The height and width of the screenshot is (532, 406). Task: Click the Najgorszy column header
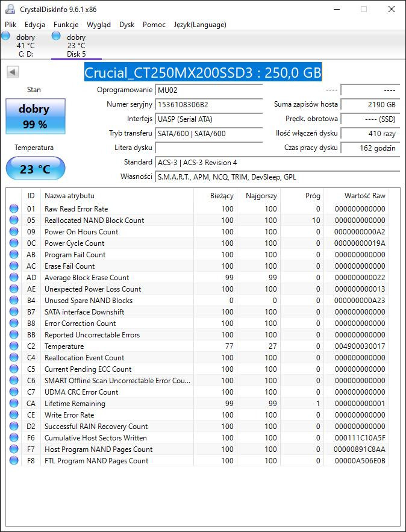[258, 196]
